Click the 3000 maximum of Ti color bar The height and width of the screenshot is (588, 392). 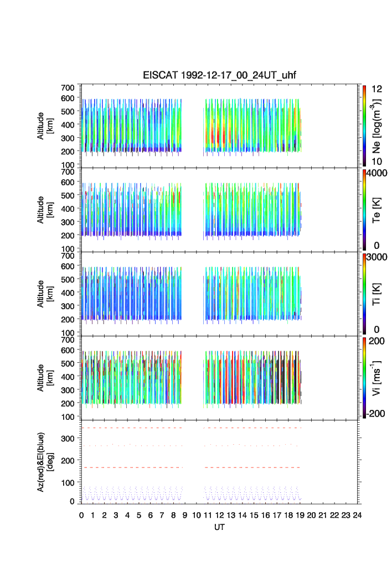coord(376,257)
